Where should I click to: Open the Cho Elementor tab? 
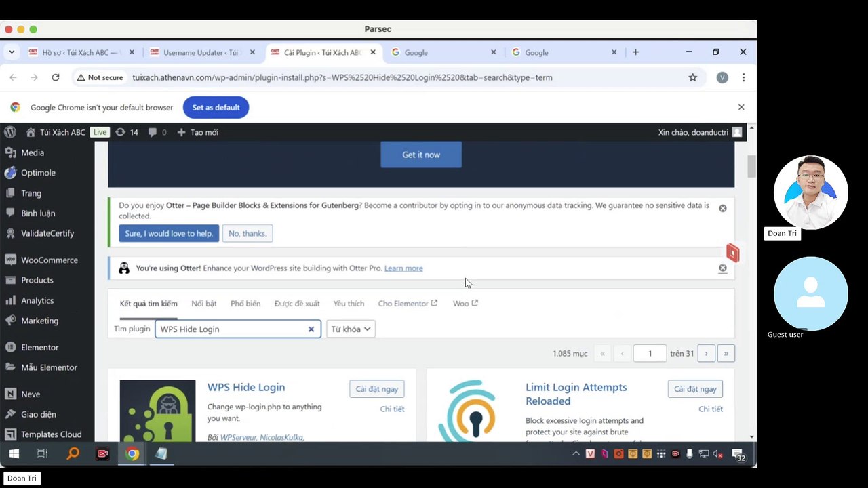[408, 304]
